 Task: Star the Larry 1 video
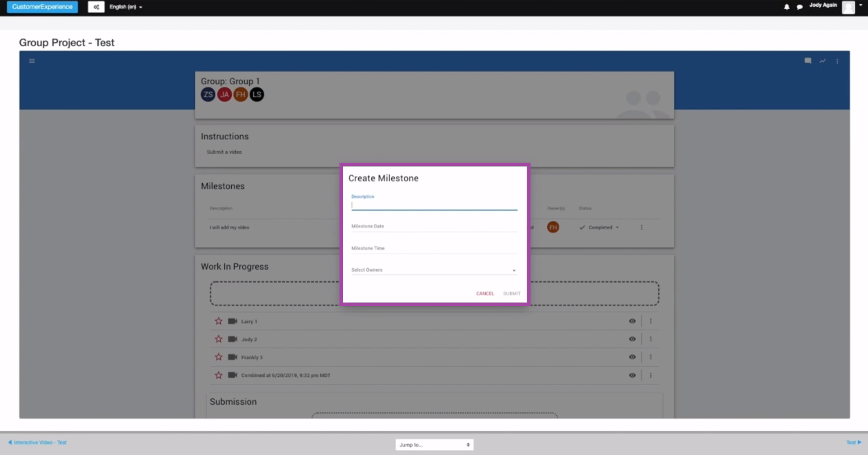pyautogui.click(x=219, y=321)
